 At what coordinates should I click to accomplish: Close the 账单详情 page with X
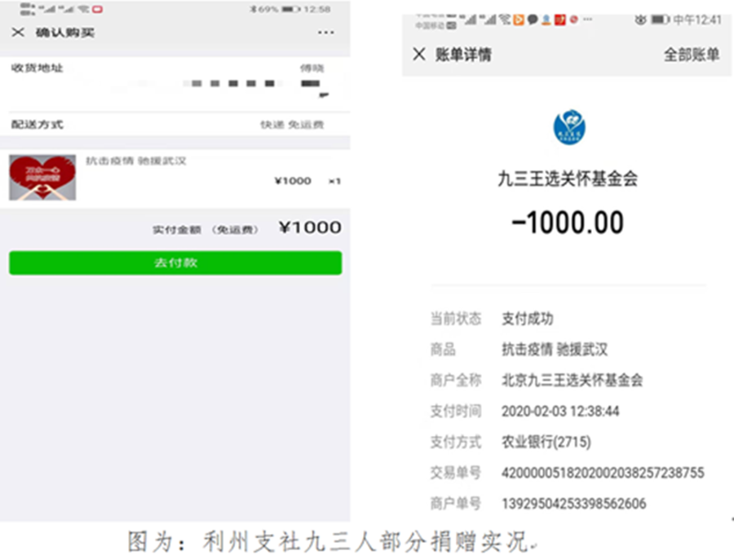click(419, 55)
